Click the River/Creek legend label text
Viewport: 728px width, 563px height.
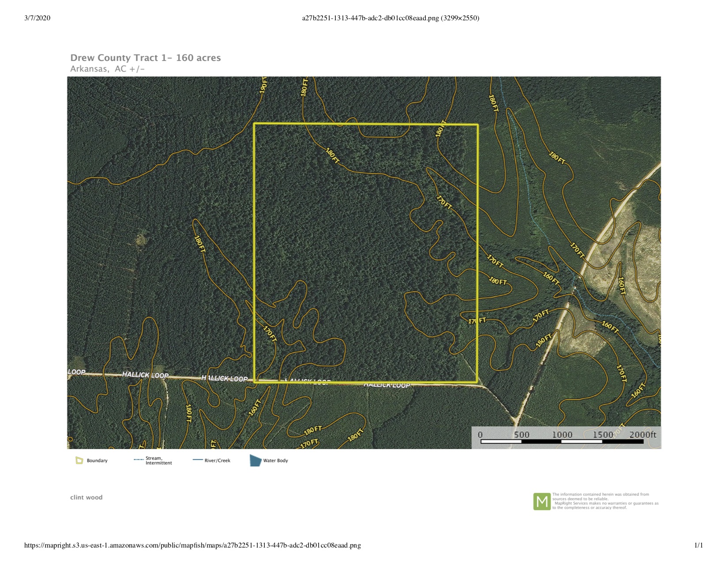pyautogui.click(x=218, y=461)
